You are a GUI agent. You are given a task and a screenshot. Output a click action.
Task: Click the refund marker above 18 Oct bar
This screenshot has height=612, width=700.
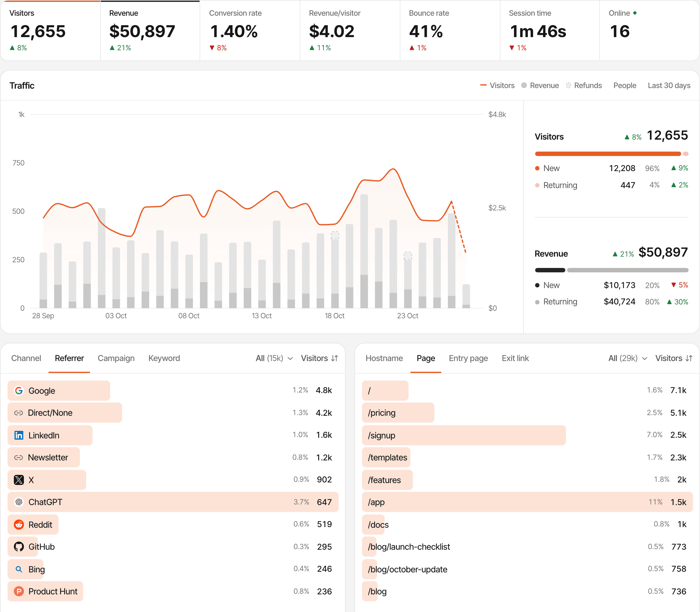pos(335,235)
